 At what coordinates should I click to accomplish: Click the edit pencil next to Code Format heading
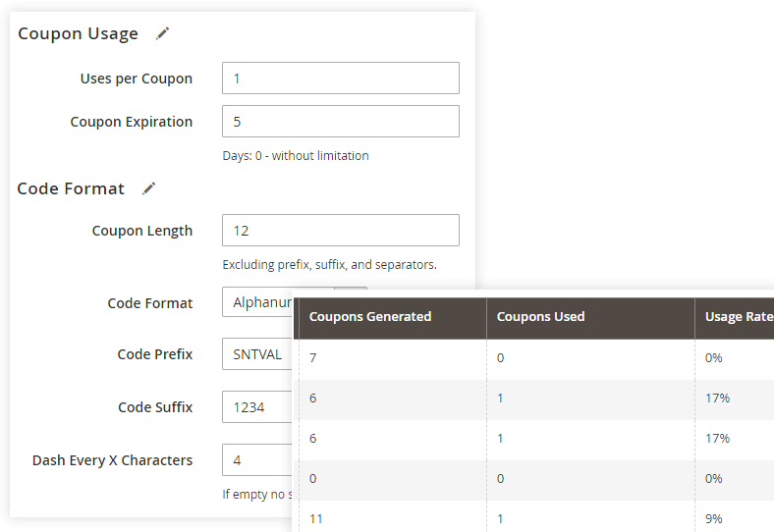click(149, 188)
